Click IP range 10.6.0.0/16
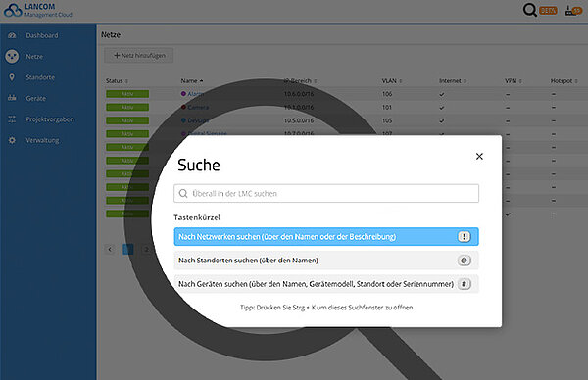This screenshot has height=380, width=588. coord(299,94)
